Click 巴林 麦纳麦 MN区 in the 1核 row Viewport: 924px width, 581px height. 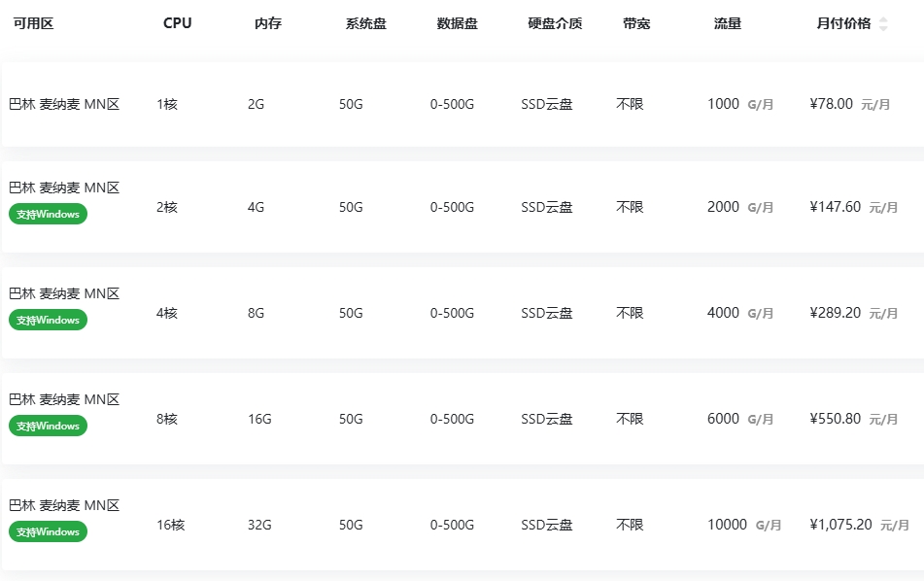[x=64, y=104]
